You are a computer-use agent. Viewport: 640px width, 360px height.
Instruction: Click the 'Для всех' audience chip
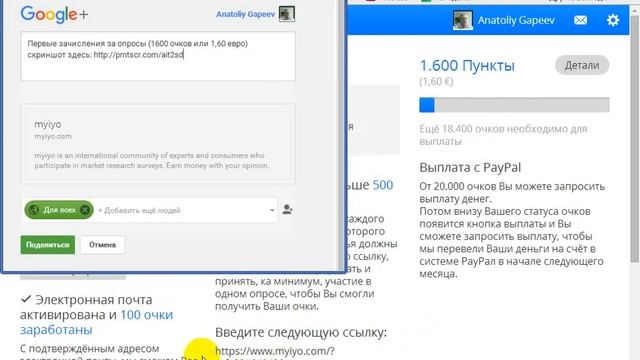click(x=59, y=210)
